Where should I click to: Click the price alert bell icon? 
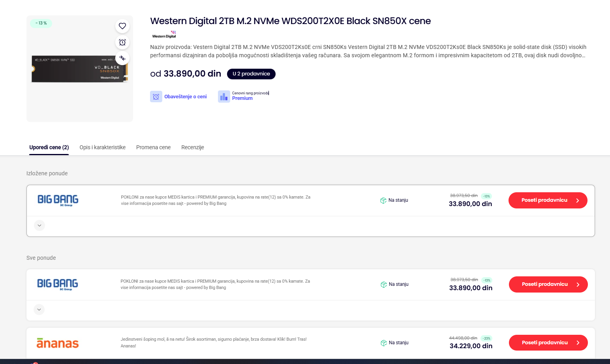point(156,97)
